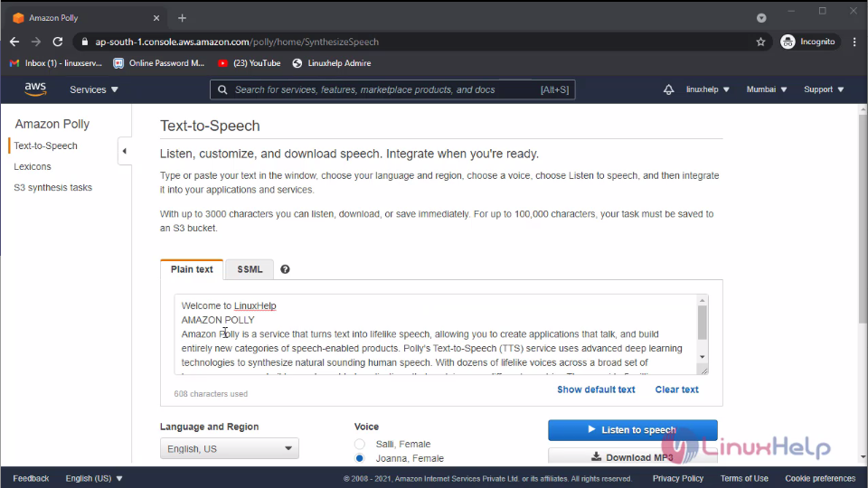
Task: Click "LinuxHelp" underlined word in text area
Action: [x=255, y=305]
